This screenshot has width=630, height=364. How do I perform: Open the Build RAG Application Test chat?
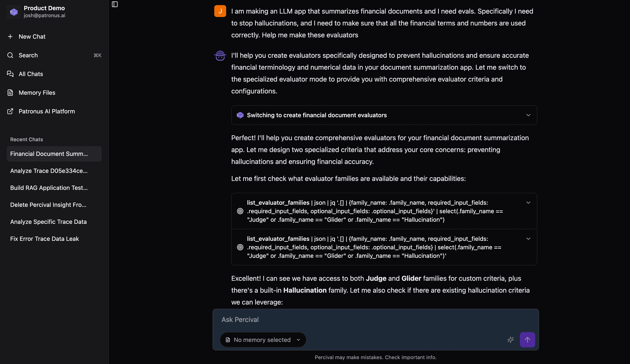click(49, 188)
